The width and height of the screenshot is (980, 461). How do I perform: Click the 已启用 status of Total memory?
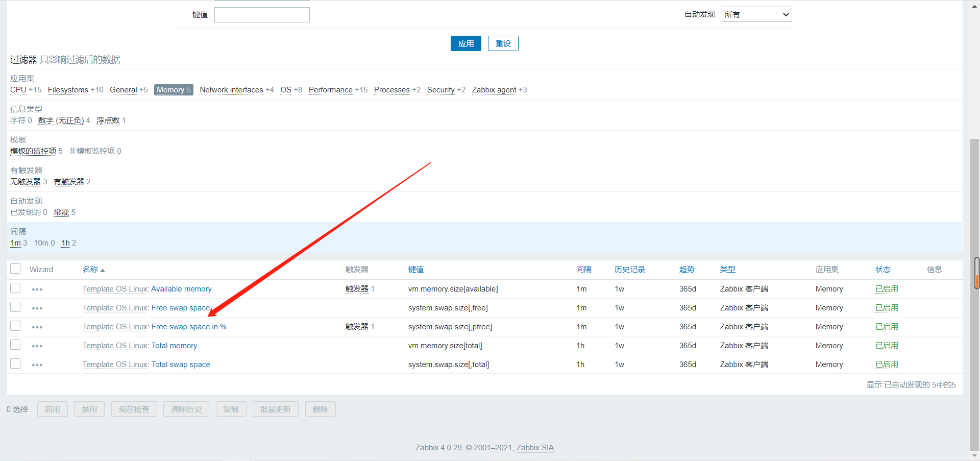(x=887, y=346)
